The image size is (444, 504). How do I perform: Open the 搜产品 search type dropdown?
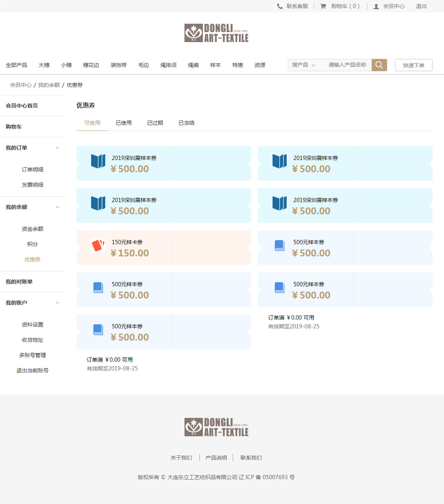click(x=303, y=65)
